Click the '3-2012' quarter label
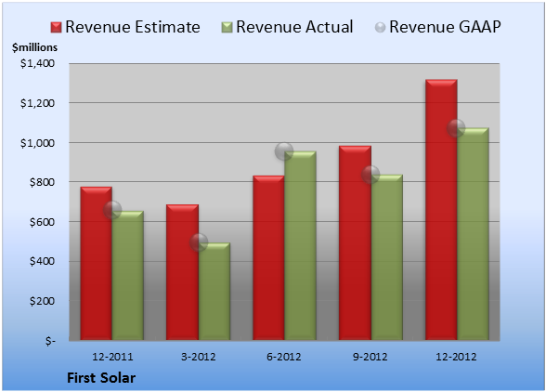546x392 pixels. pyautogui.click(x=199, y=357)
